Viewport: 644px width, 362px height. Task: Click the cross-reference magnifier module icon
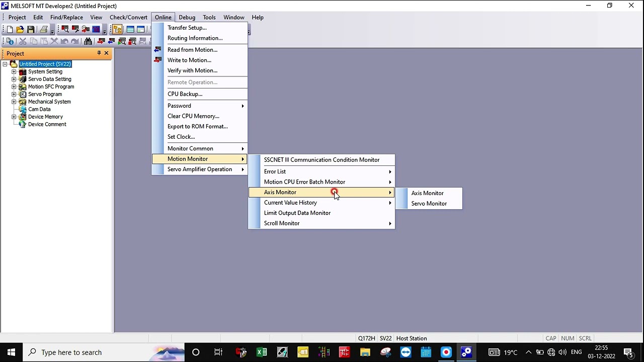point(65,29)
